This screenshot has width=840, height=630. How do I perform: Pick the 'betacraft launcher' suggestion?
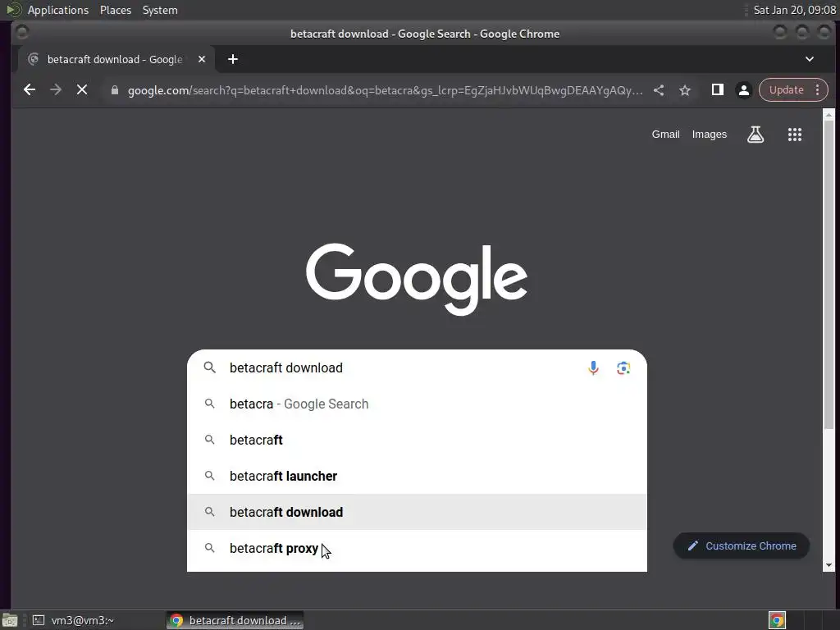click(417, 476)
